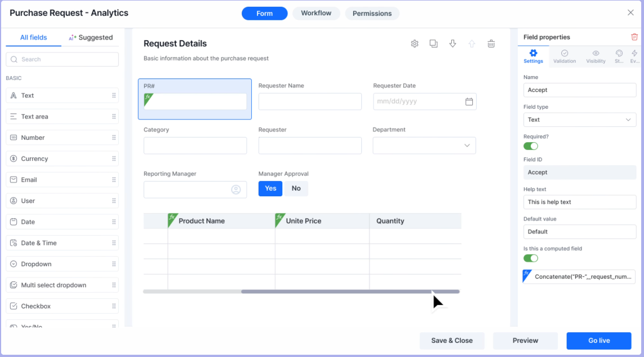Viewport: 644px width, 357px height.
Task: Open the Validation properties tab
Action: point(565,56)
